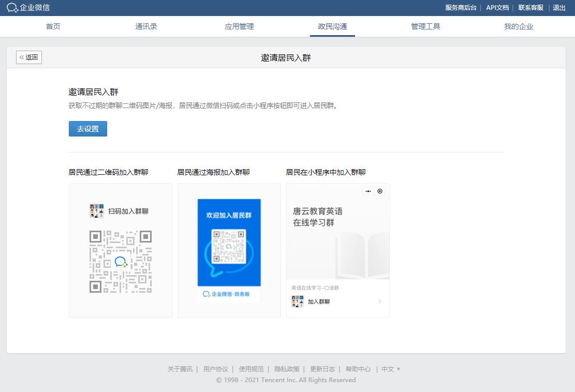Screen dimensions: 575x392
Task: Click the 加入群聊 row in mini program
Action: pos(338,301)
